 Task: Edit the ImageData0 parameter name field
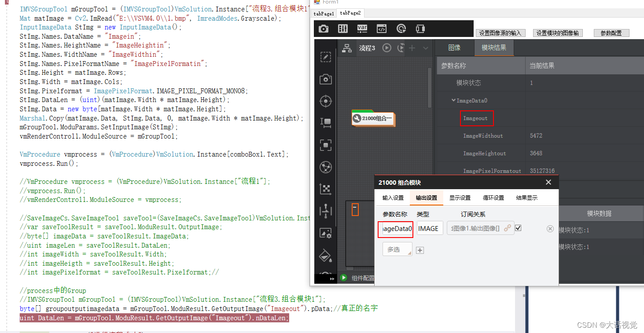coord(397,228)
